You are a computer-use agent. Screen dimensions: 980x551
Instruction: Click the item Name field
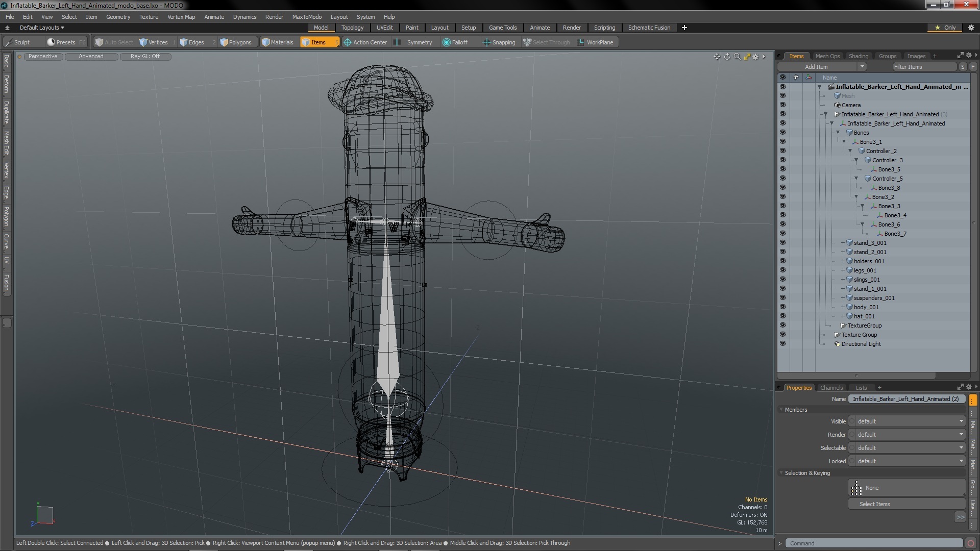pos(906,399)
